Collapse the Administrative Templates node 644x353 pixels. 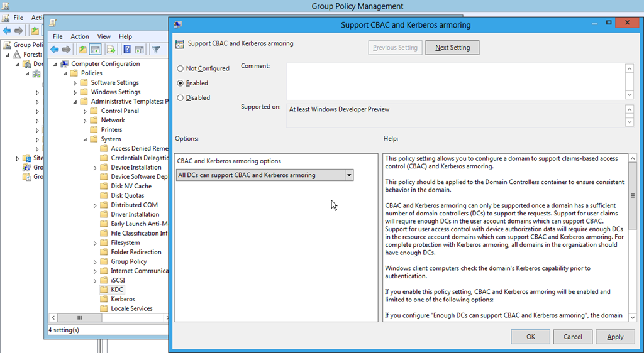pos(75,102)
